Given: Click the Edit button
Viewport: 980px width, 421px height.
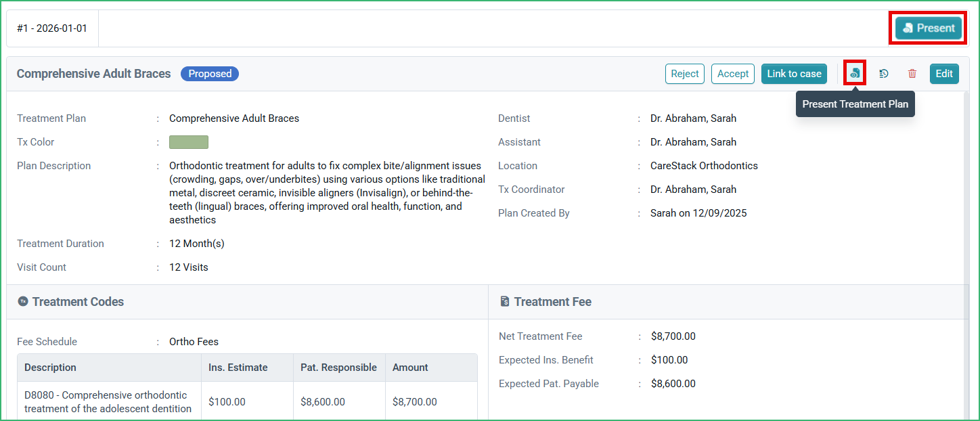Looking at the screenshot, I should 944,74.
